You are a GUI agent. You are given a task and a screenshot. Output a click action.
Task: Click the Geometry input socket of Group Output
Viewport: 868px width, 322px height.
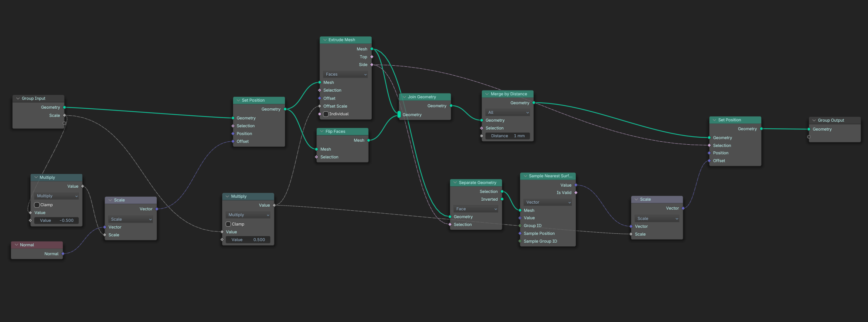click(x=809, y=129)
